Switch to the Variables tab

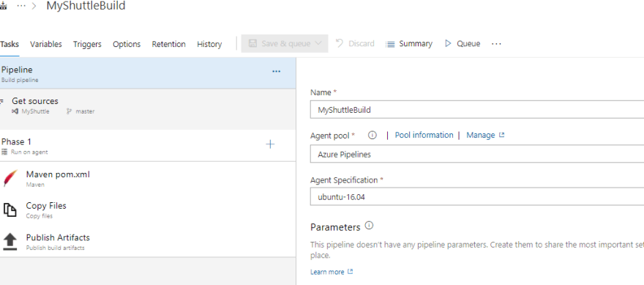46,44
